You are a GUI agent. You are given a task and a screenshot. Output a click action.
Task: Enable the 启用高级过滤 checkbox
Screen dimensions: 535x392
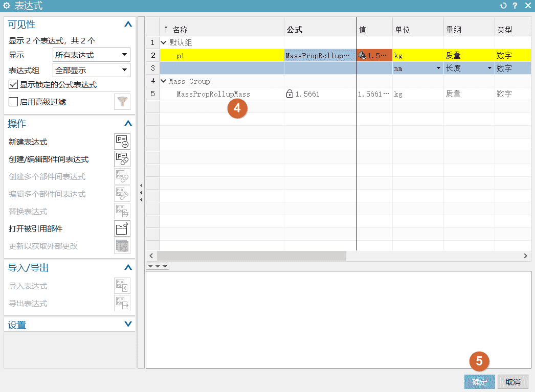[13, 102]
